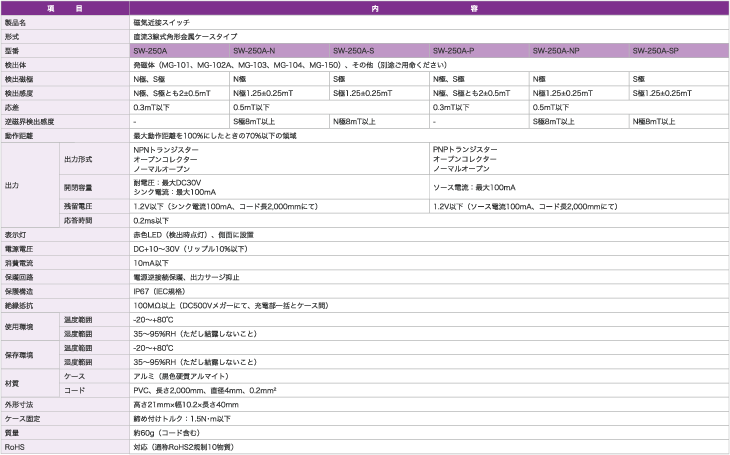Click the SW-250A-P model header cell
The image size is (730, 455).
[453, 49]
